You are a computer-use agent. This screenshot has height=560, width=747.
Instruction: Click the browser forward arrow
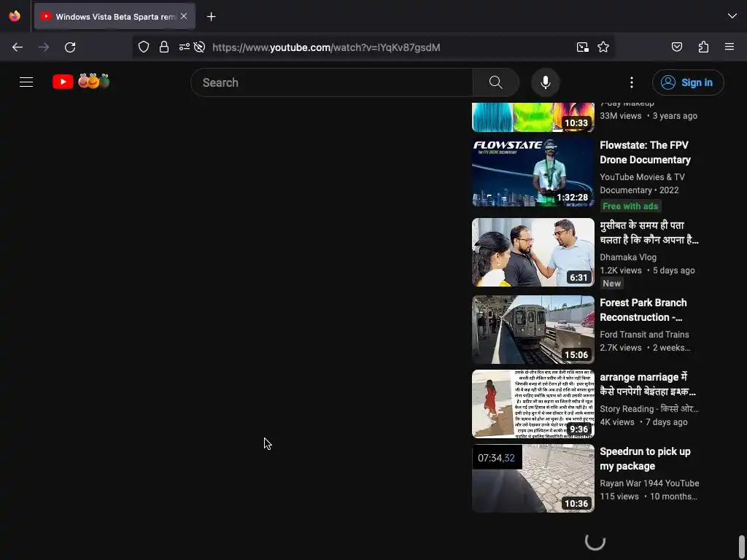(44, 47)
